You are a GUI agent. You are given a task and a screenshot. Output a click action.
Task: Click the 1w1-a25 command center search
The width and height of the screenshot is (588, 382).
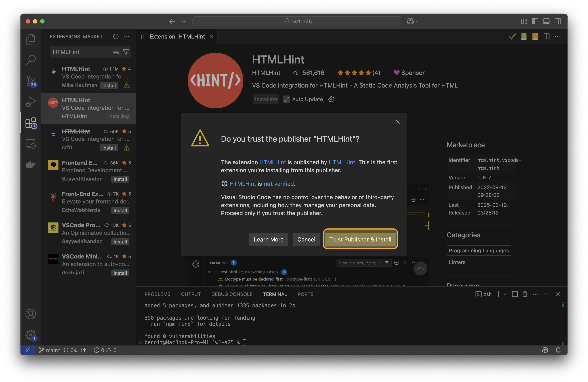[297, 22]
